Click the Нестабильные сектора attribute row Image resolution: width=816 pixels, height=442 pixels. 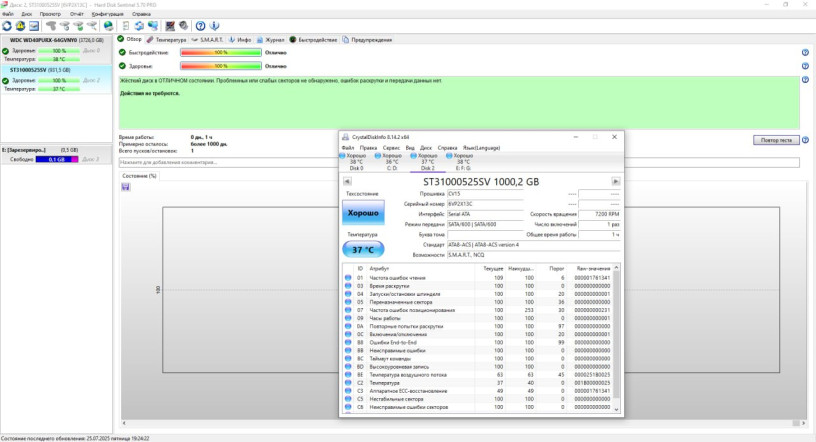pyautogui.click(x=478, y=399)
